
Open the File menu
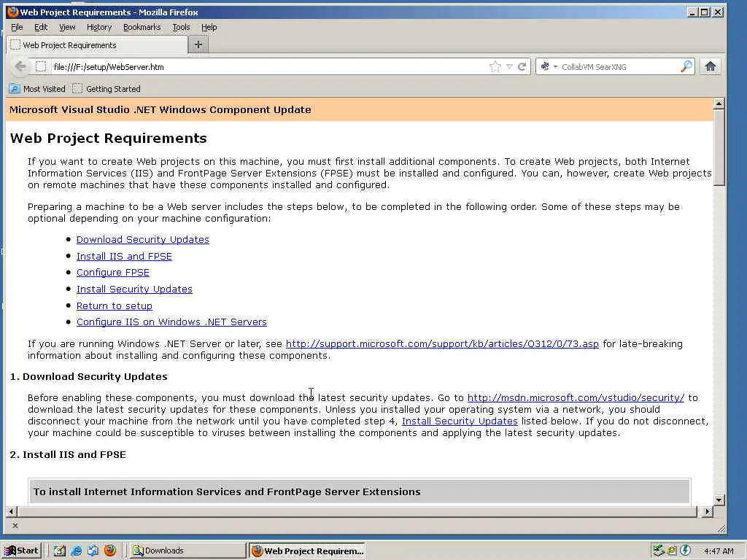point(18,27)
